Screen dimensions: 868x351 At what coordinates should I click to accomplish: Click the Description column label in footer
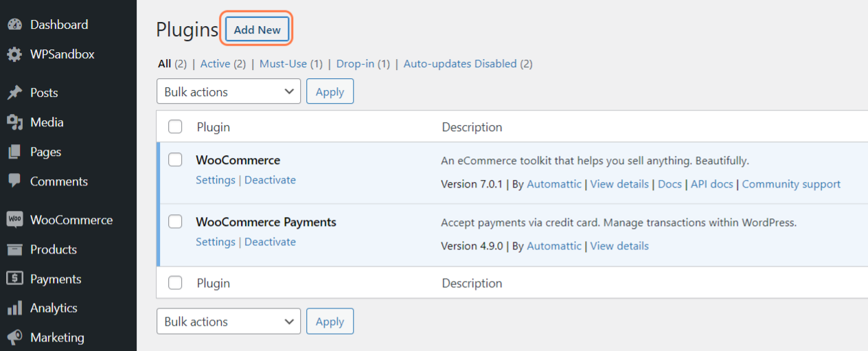click(x=472, y=283)
